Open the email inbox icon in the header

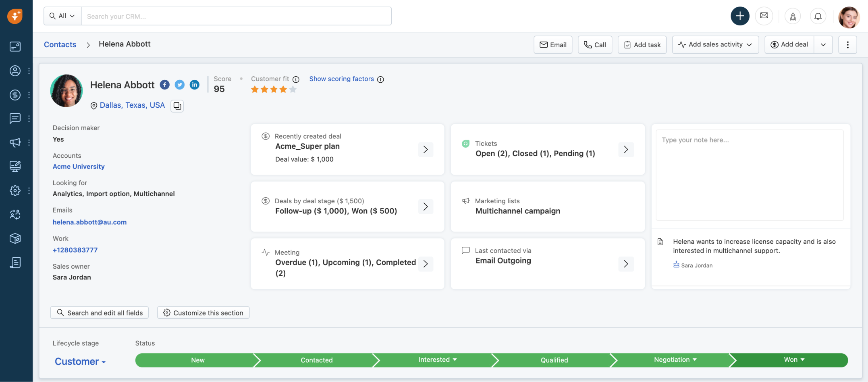click(x=764, y=16)
